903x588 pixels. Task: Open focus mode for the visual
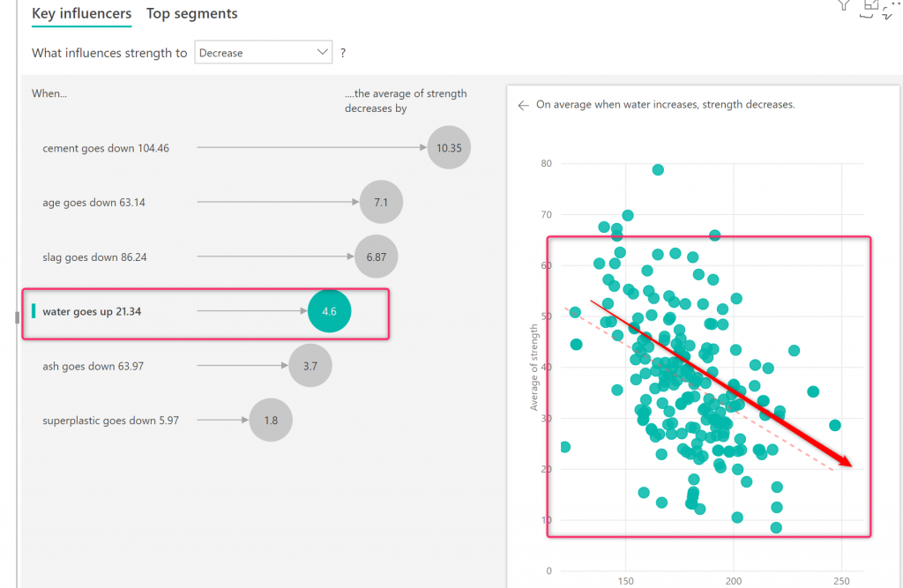tap(871, 4)
